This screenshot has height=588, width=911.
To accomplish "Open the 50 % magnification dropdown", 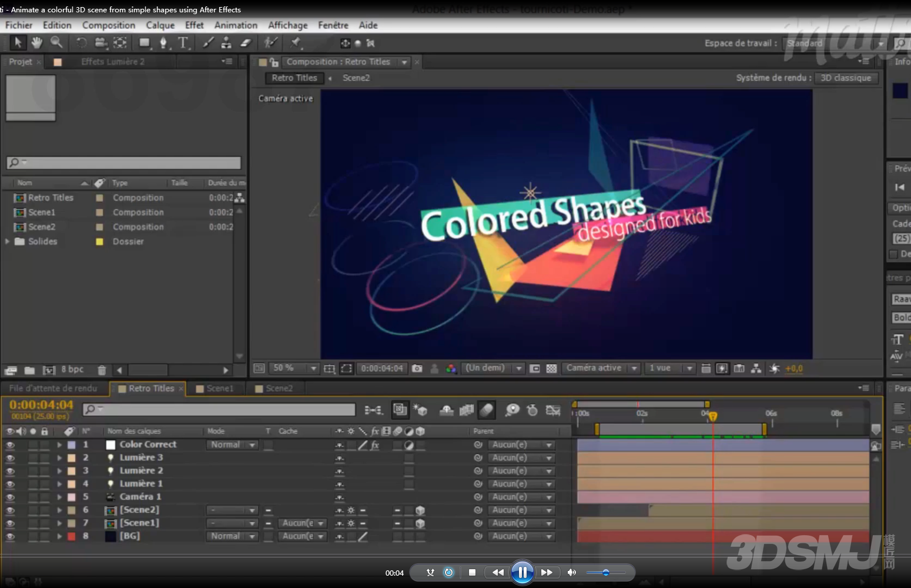I will pyautogui.click(x=294, y=368).
